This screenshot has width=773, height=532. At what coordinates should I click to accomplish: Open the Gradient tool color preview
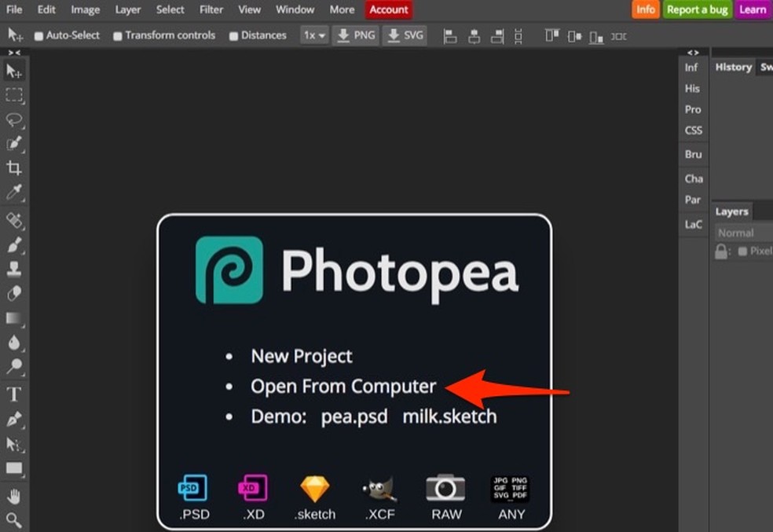[x=13, y=319]
